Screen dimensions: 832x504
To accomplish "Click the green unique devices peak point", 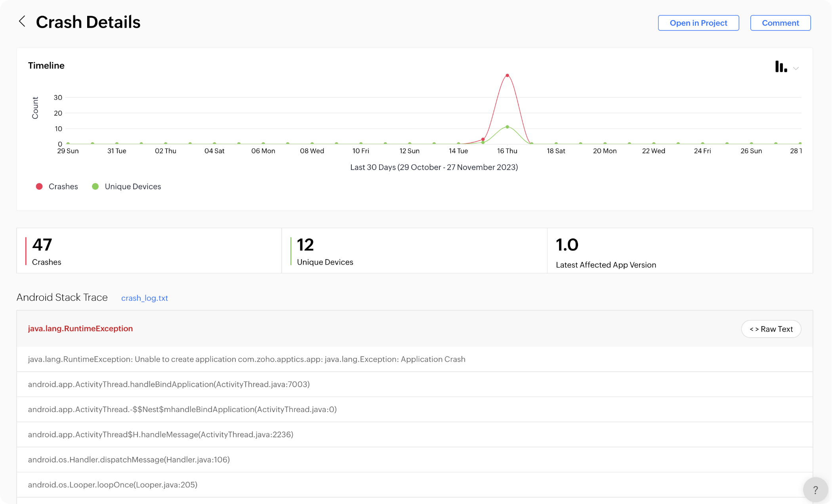I will pyautogui.click(x=507, y=127).
